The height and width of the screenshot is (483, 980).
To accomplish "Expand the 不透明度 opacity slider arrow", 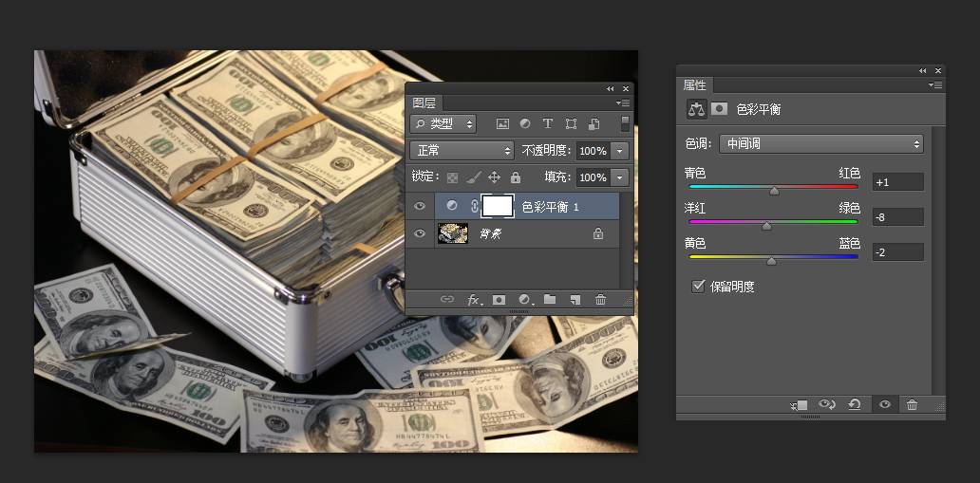I will point(620,151).
